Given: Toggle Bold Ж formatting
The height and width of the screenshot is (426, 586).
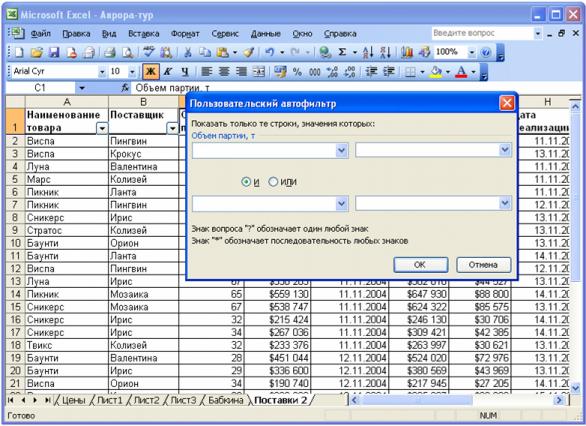Looking at the screenshot, I should click(x=151, y=71).
